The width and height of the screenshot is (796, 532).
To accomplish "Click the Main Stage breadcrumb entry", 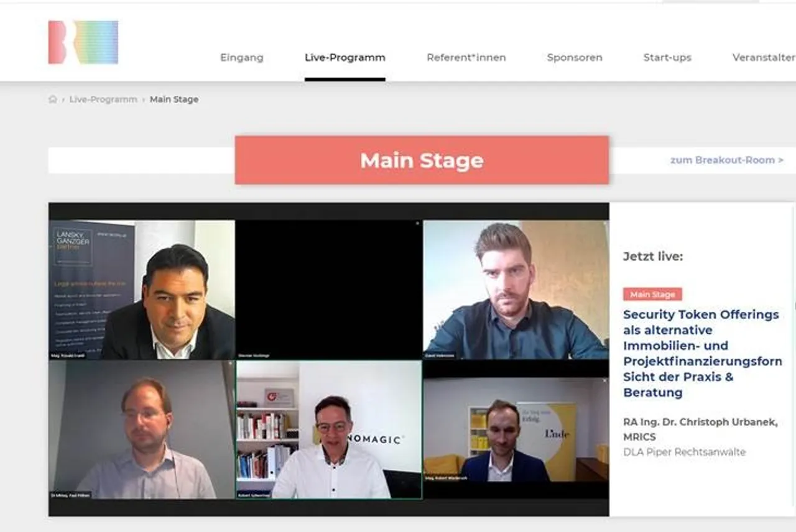I will 174,99.
